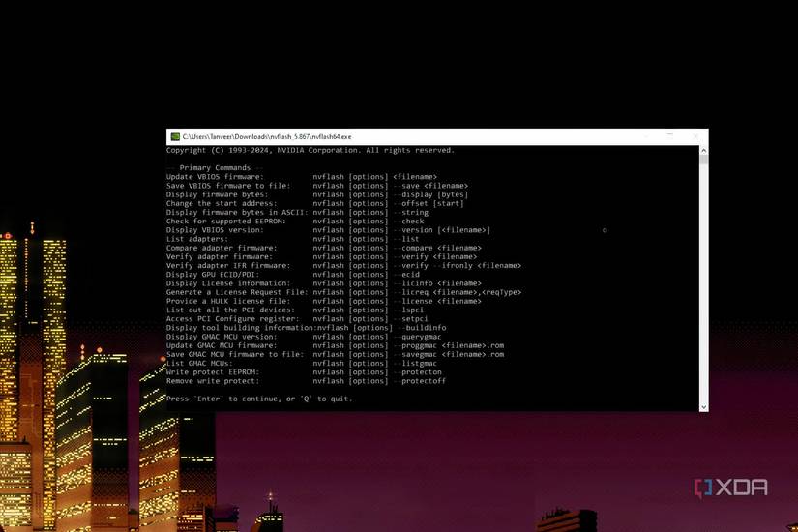Click 'Save VBIOS firmware to file:' line

tap(317, 186)
